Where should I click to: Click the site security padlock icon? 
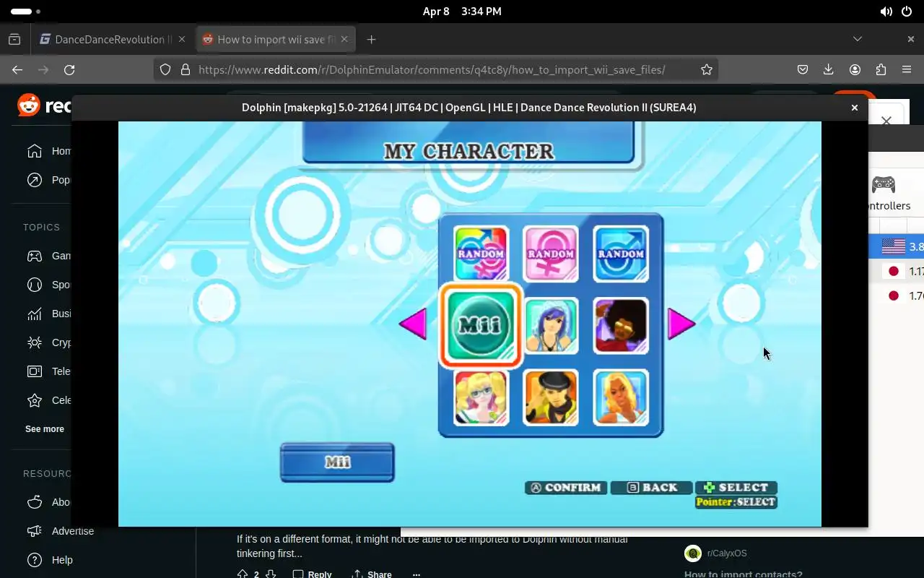(186, 69)
